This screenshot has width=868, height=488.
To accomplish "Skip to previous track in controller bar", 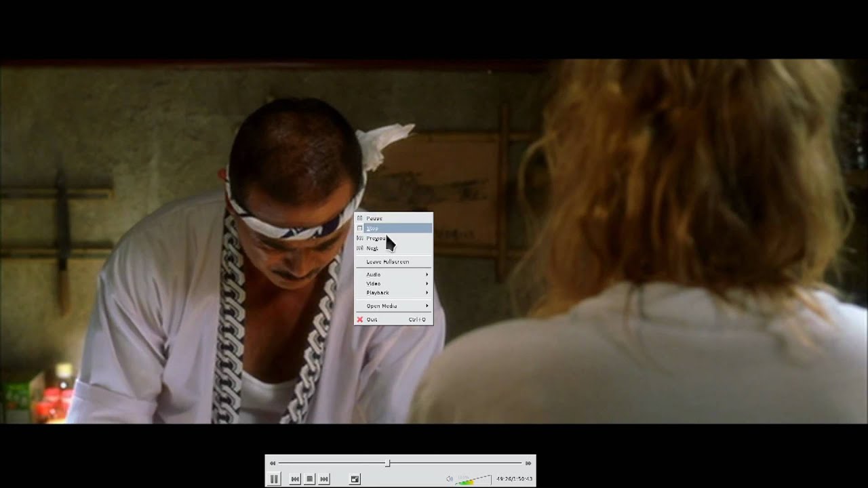I will (x=295, y=479).
